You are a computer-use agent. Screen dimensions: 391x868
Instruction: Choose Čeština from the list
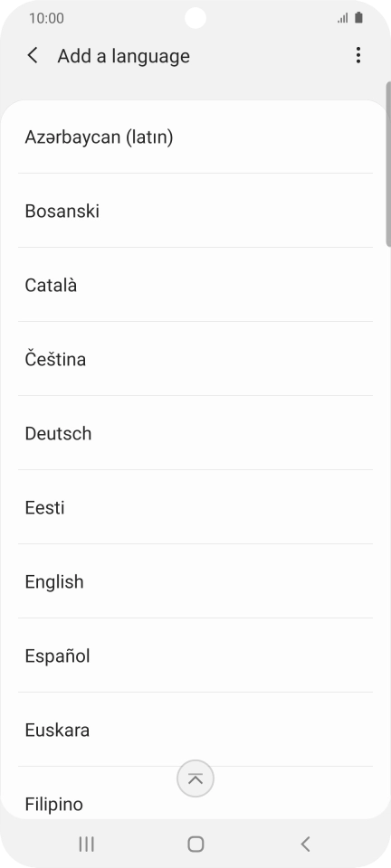(195, 359)
